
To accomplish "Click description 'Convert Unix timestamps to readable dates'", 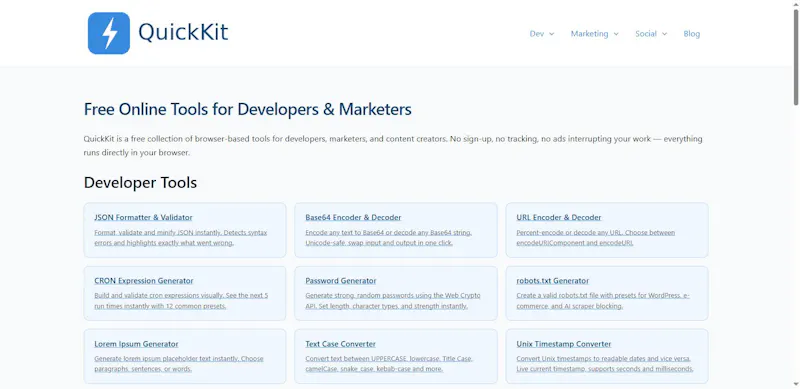I will [x=605, y=364].
